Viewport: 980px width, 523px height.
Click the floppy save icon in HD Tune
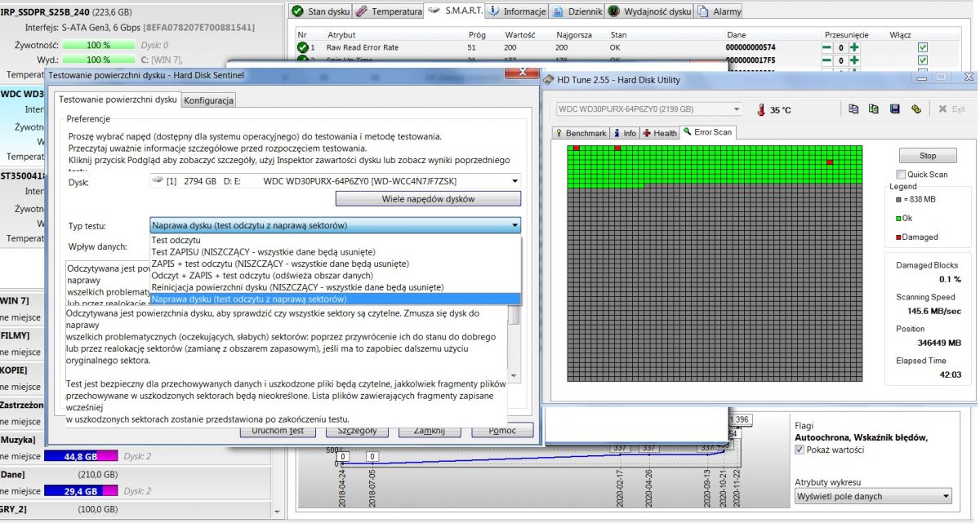[x=894, y=109]
